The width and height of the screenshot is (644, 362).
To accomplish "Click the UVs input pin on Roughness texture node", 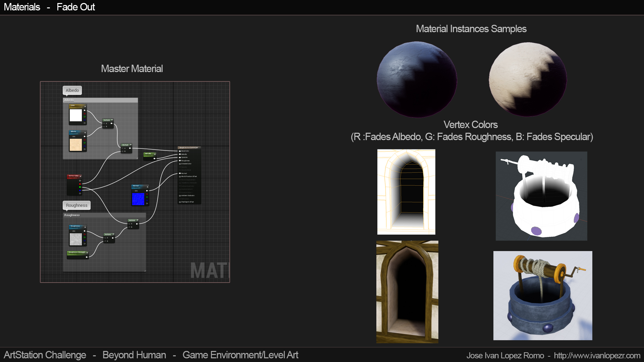I will (x=71, y=231).
